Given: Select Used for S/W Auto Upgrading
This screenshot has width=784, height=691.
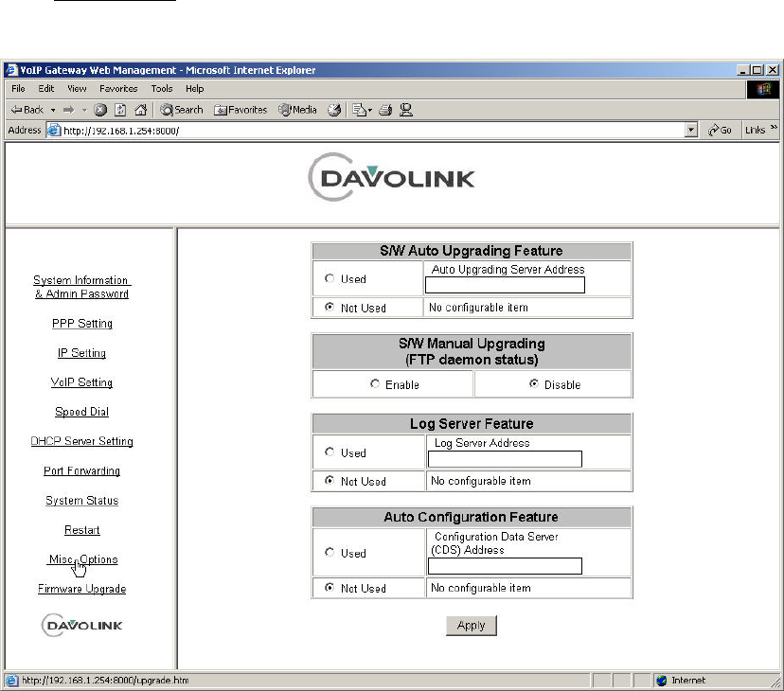Looking at the screenshot, I should [330, 278].
